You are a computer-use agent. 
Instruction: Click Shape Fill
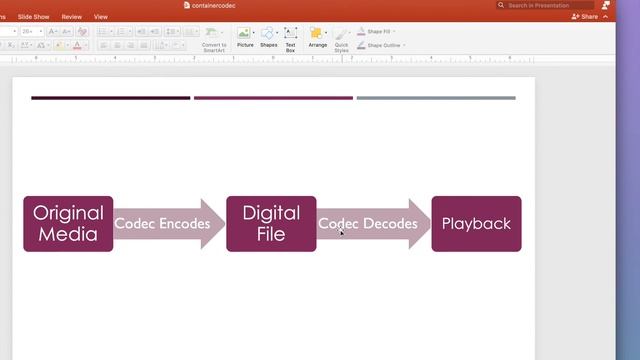[376, 31]
